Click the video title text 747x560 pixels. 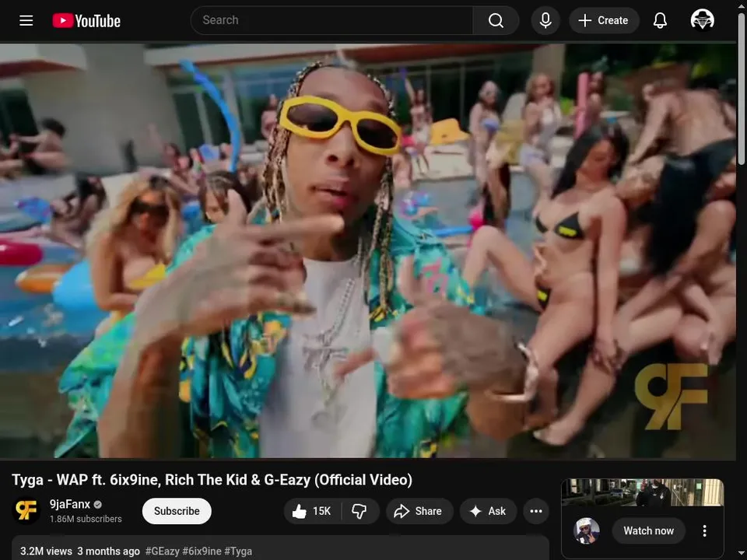[212, 480]
